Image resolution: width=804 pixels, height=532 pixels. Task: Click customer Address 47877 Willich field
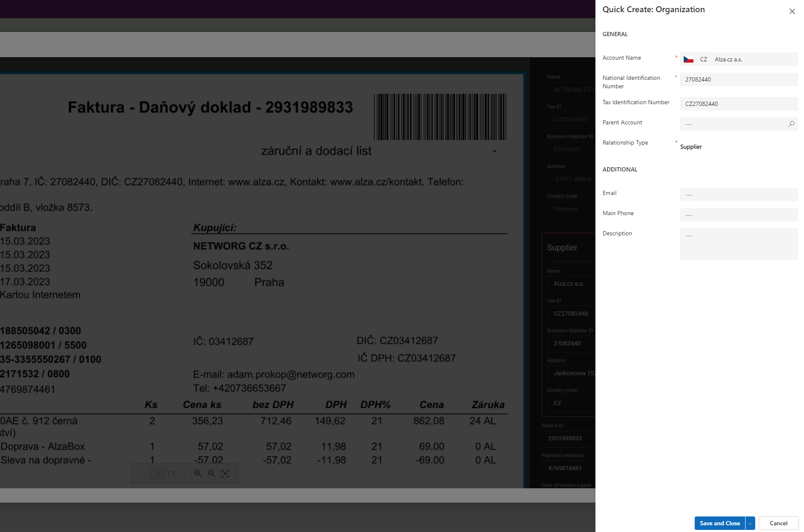pos(571,179)
